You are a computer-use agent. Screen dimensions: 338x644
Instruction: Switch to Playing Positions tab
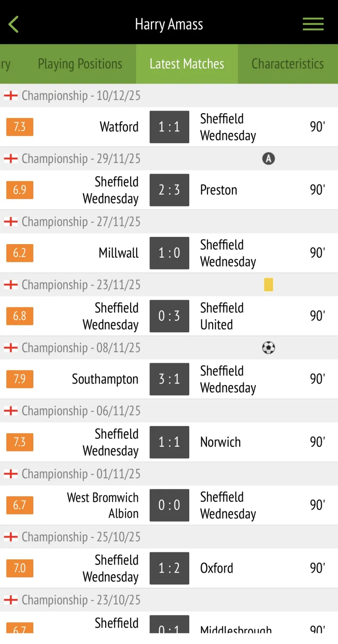[80, 64]
